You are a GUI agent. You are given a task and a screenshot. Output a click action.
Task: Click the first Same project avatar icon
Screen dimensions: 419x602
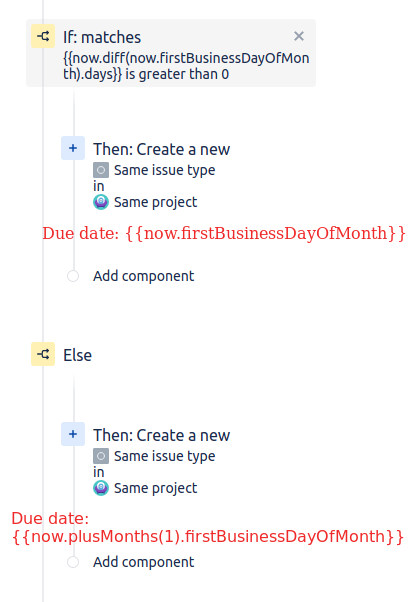101,202
